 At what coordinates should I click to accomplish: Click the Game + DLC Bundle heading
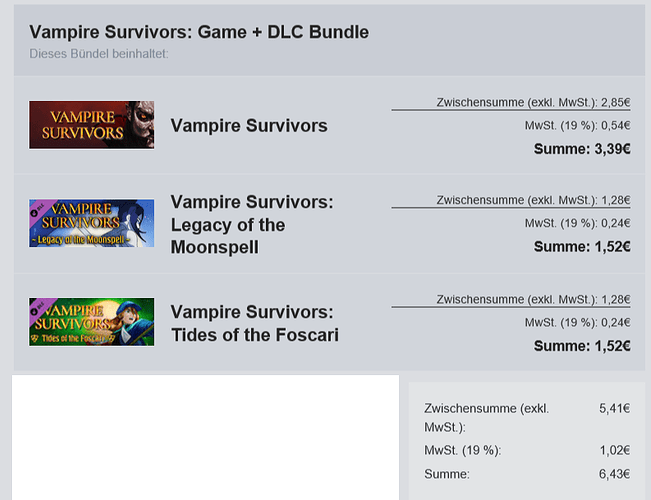(x=199, y=32)
